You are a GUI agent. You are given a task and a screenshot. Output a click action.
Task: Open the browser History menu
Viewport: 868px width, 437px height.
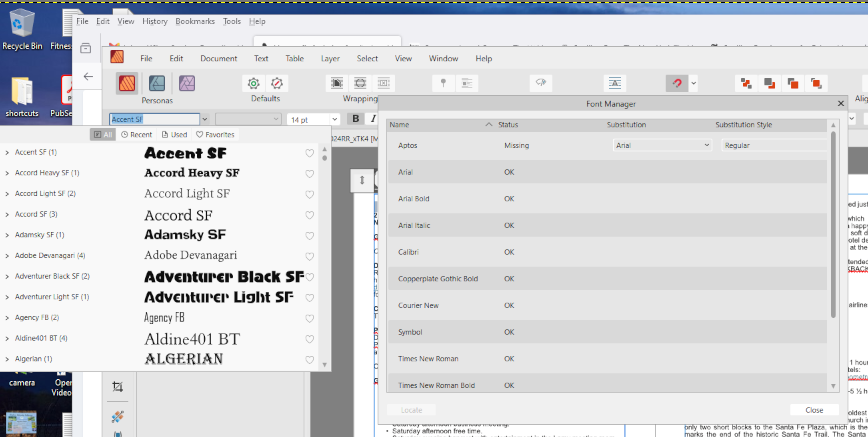point(154,21)
